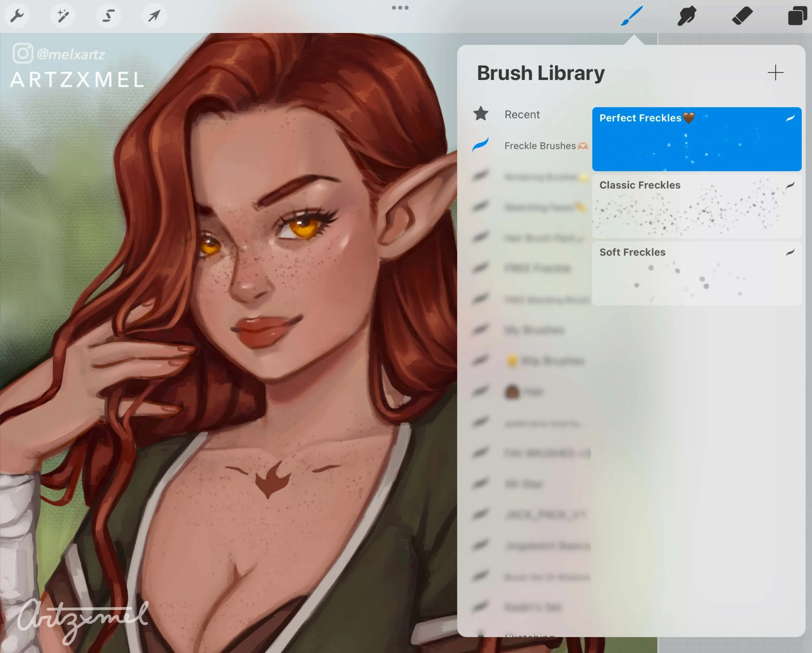
Task: Tap the star icon next to Recent
Action: click(481, 114)
